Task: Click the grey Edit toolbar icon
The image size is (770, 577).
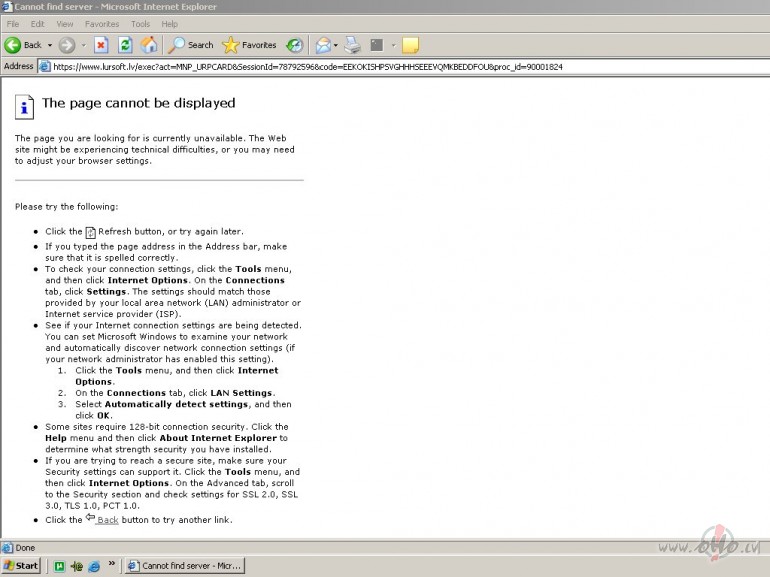Action: [x=377, y=45]
